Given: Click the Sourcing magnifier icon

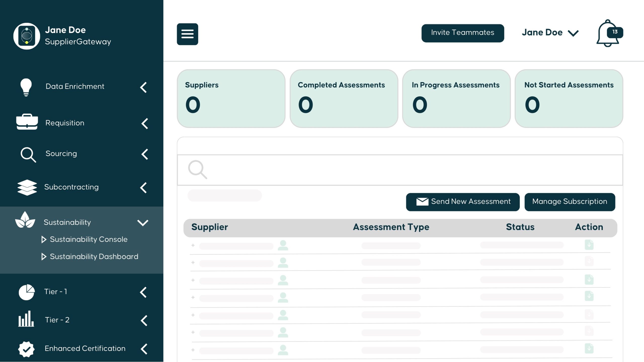Looking at the screenshot, I should click(x=28, y=154).
